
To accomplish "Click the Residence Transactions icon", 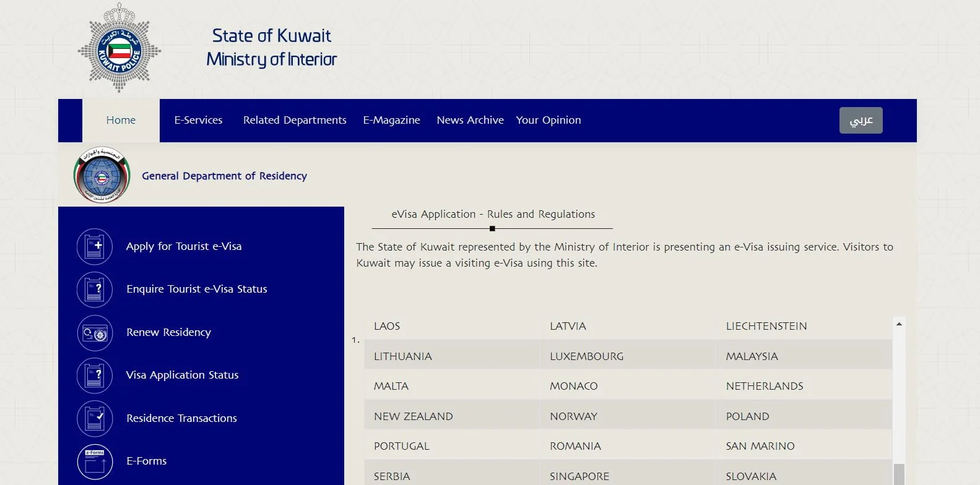I will pyautogui.click(x=95, y=419).
